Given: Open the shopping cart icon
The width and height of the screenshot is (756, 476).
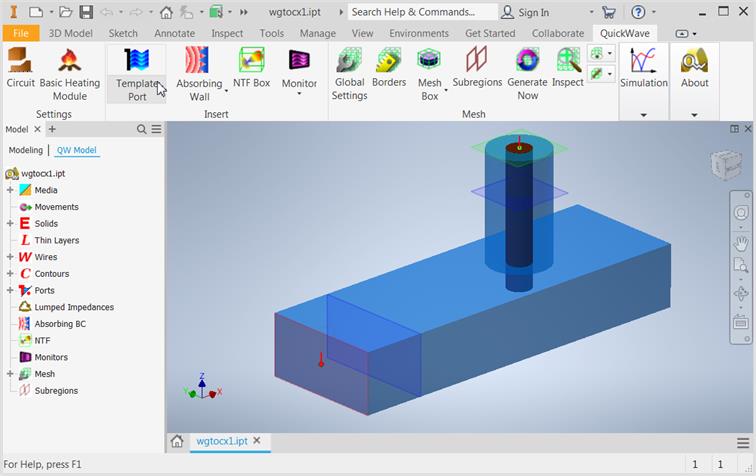Looking at the screenshot, I should point(609,12).
